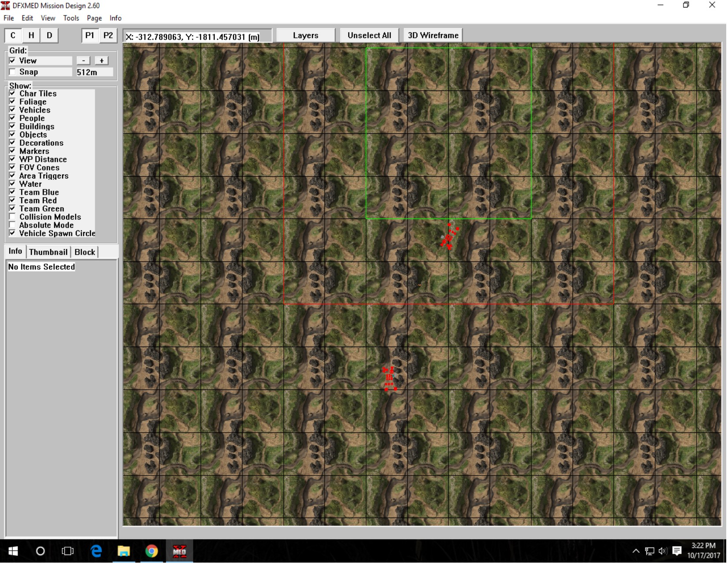Switch to the Thumbnail tab
The height and width of the screenshot is (563, 728).
(x=48, y=252)
